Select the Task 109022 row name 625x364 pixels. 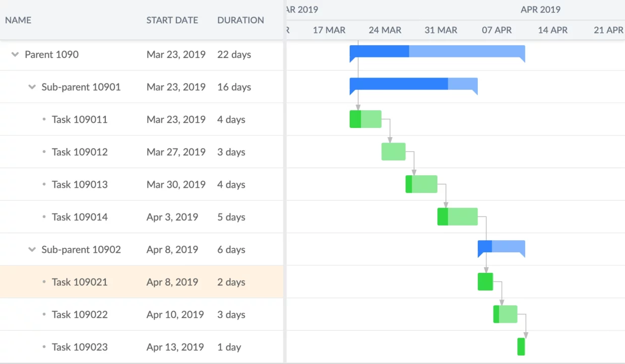[x=80, y=315]
